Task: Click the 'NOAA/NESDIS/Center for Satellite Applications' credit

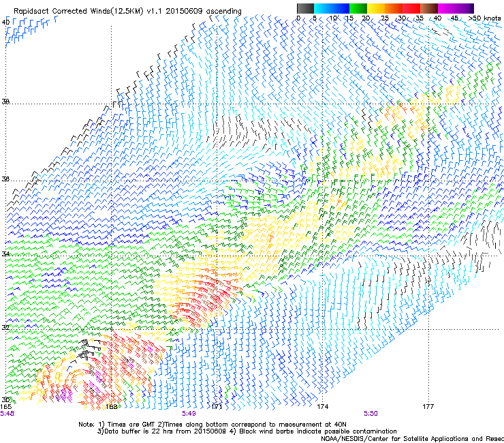Action: (412, 438)
